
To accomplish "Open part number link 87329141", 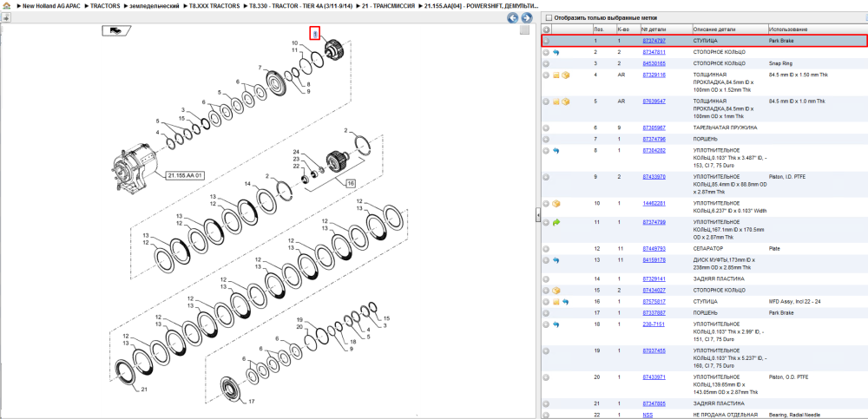I will pyautogui.click(x=654, y=279).
